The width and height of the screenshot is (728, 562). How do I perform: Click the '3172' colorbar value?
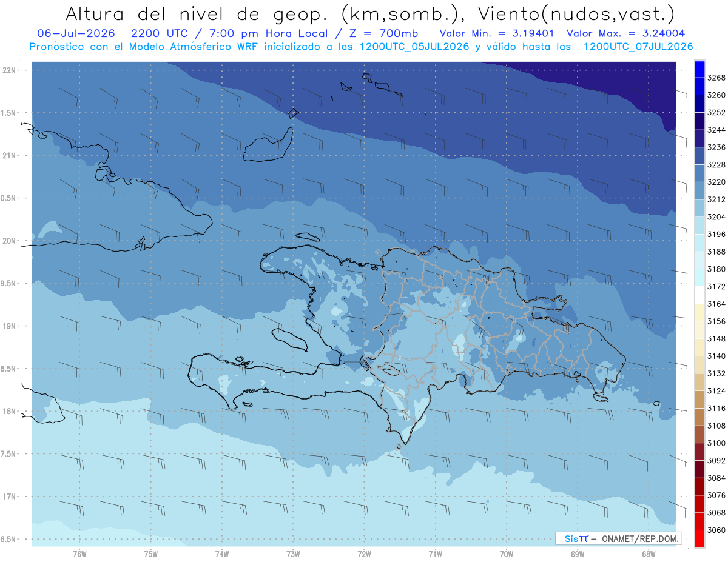click(x=716, y=286)
